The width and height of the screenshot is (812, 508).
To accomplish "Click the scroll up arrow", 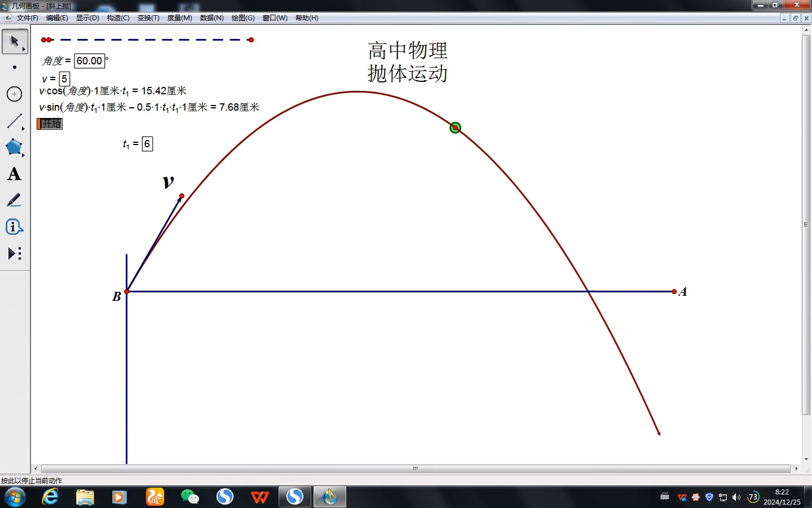I will click(806, 29).
